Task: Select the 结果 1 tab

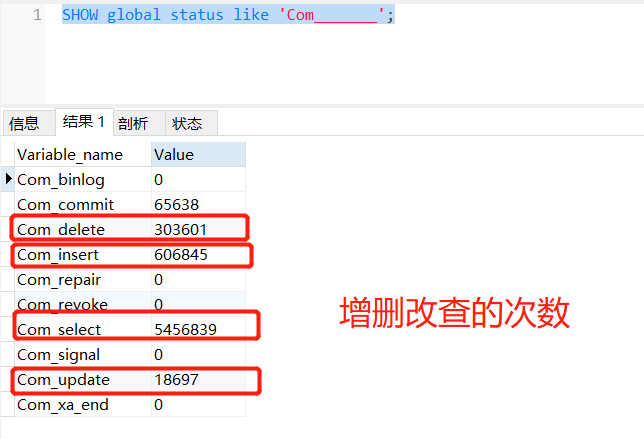Action: point(84,122)
